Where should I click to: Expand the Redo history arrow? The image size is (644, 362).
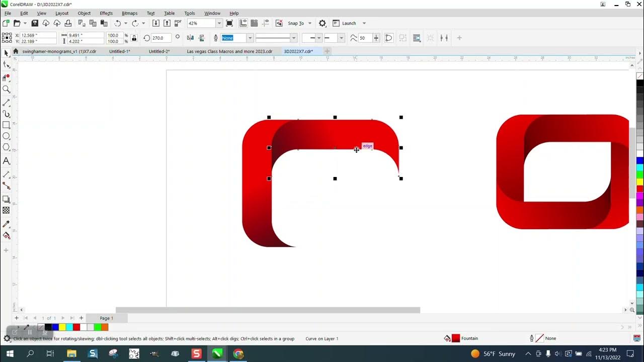pos(143,23)
